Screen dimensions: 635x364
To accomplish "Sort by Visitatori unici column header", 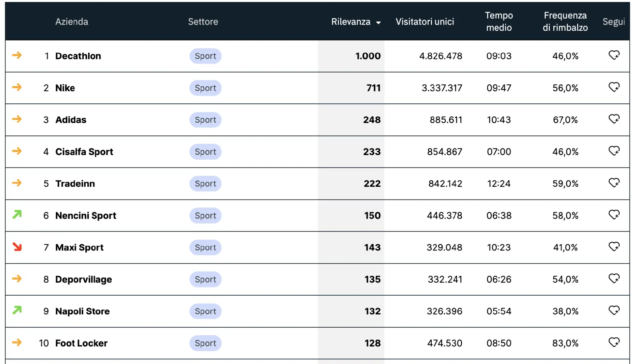I will point(425,22).
